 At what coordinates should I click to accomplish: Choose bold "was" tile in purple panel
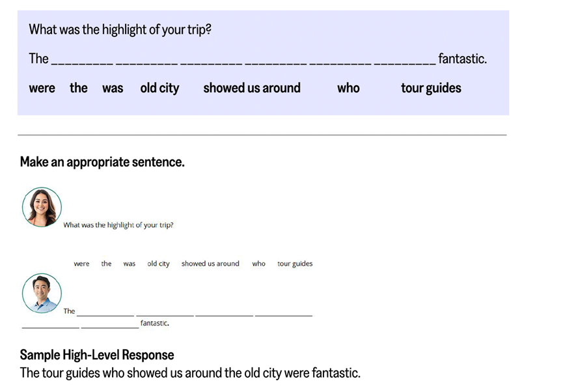click(113, 89)
